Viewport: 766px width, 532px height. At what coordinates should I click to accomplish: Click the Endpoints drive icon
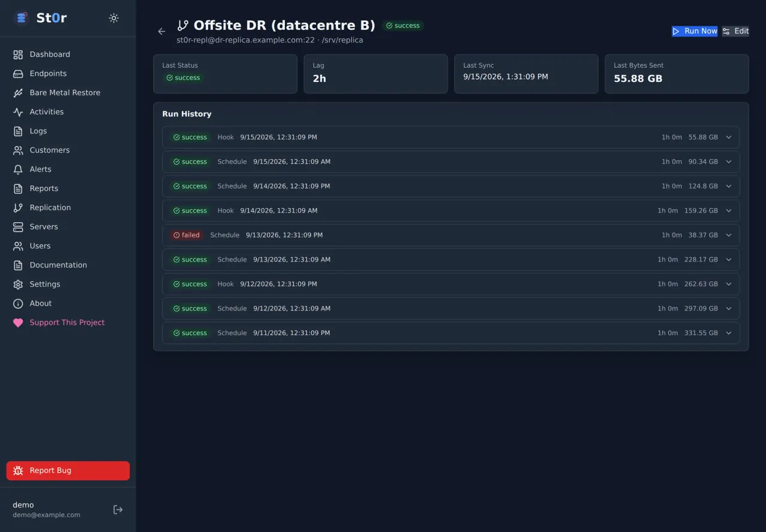(18, 74)
